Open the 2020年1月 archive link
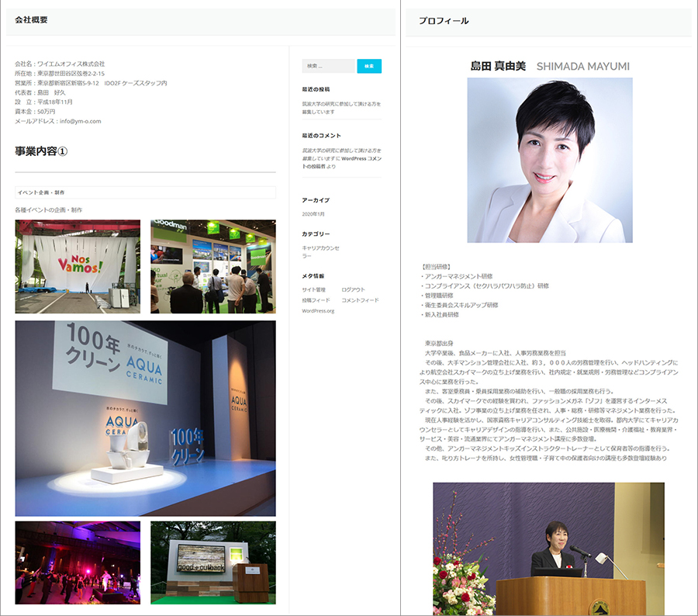 [314, 213]
